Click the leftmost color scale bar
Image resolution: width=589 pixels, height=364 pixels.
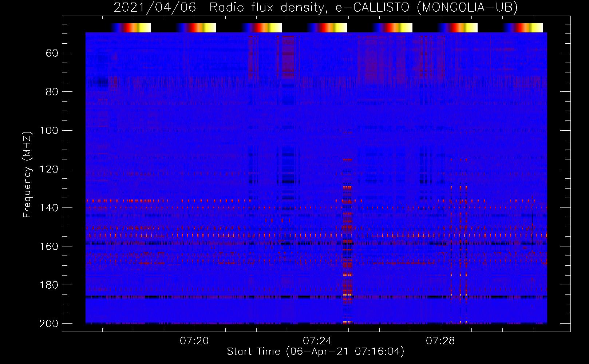click(x=131, y=28)
